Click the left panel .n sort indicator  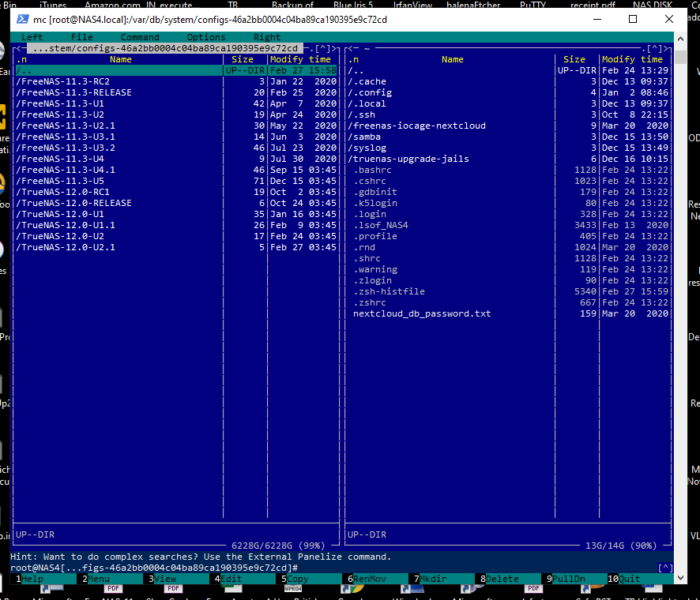(21, 59)
